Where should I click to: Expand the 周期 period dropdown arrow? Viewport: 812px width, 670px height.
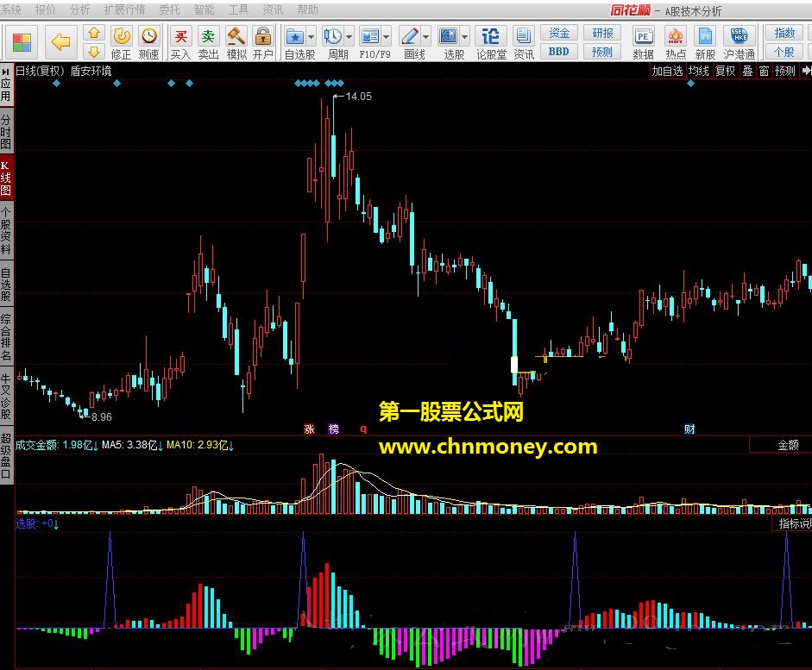tap(349, 37)
